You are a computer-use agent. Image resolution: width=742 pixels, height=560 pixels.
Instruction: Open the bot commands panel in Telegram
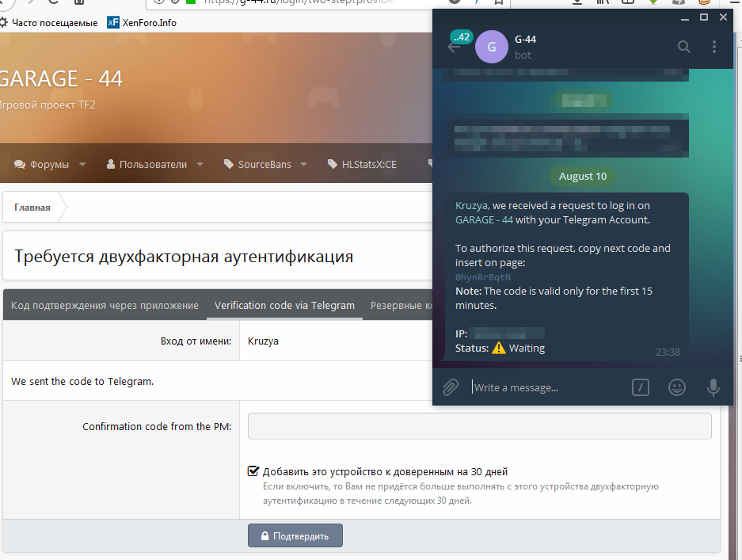coord(640,387)
